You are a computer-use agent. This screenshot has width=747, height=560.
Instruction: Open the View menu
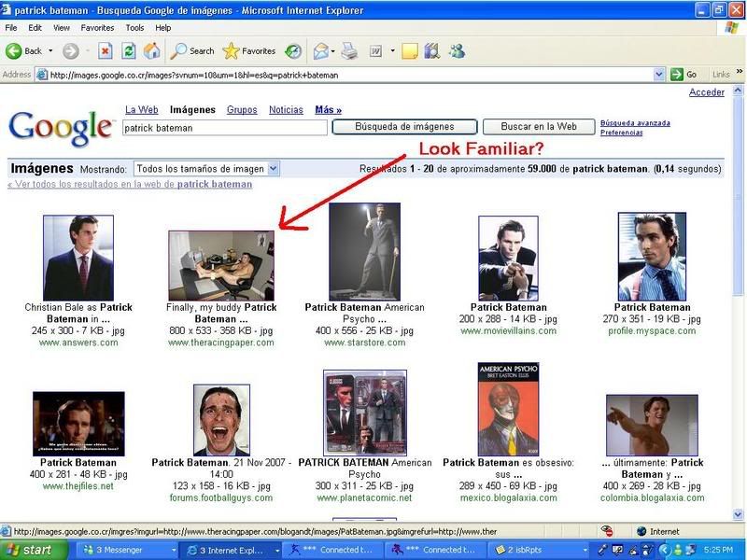62,28
